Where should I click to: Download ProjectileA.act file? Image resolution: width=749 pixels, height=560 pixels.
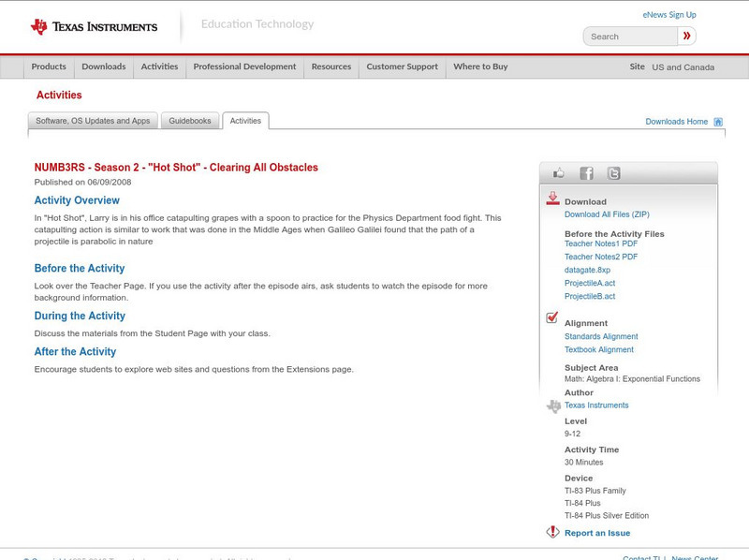pyautogui.click(x=590, y=284)
